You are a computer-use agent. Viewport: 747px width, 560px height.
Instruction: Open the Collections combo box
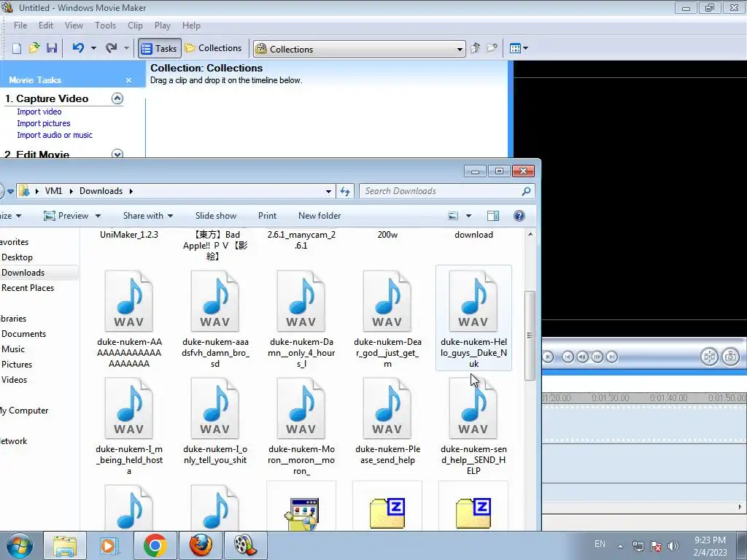359,49
